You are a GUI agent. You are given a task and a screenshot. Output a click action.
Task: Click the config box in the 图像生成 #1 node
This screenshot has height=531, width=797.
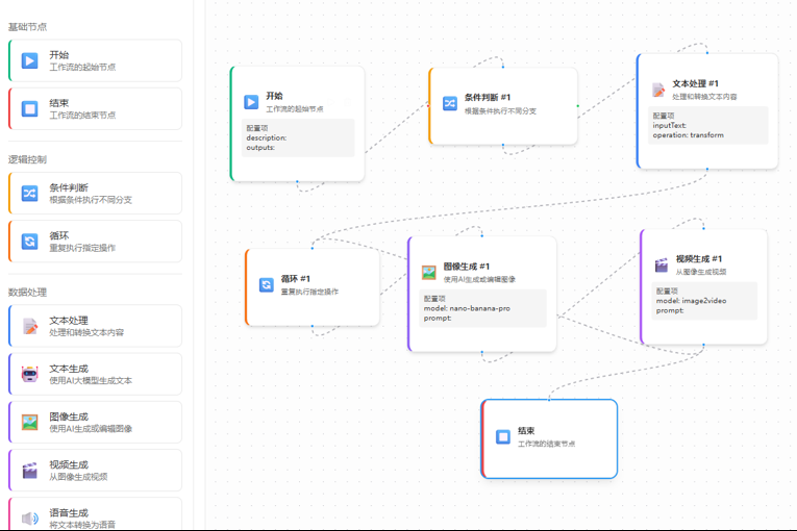(x=482, y=308)
